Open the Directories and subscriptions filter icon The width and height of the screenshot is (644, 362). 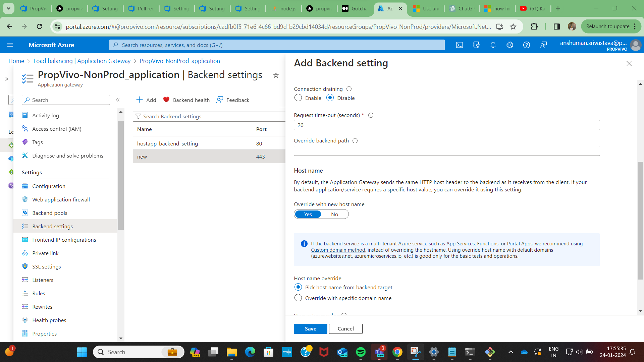point(476,45)
